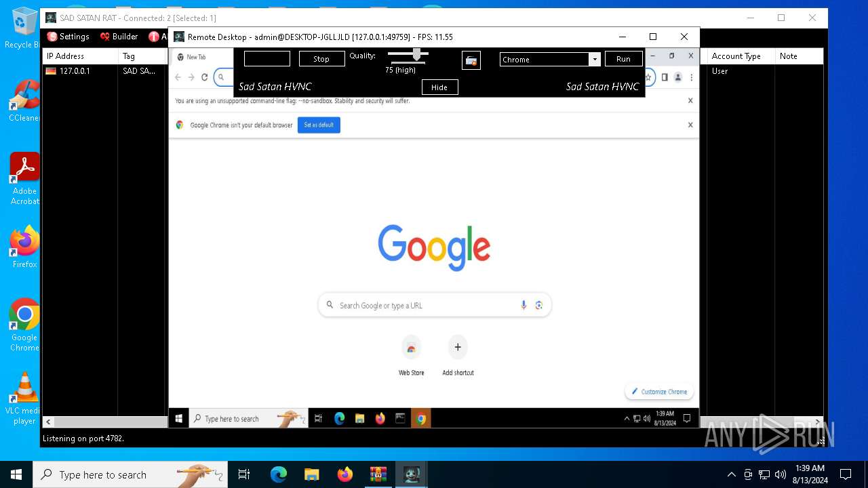
Task: Sort clients by Note column header
Action: pos(799,56)
